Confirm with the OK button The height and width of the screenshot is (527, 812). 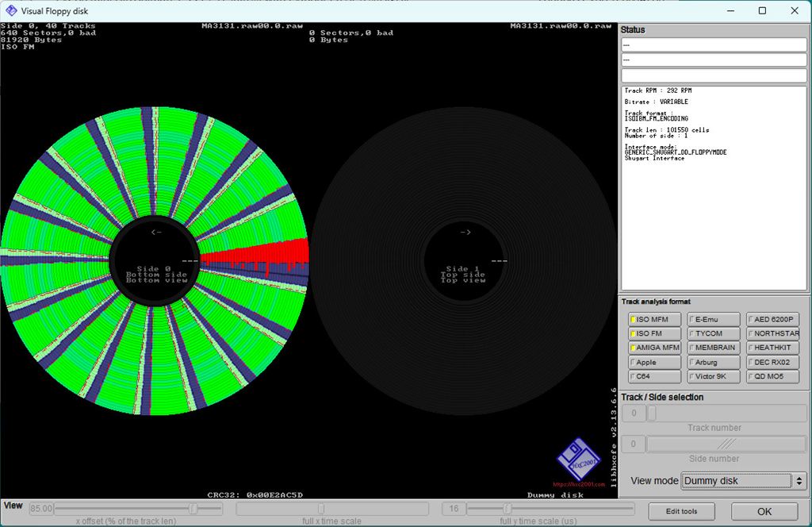764,511
